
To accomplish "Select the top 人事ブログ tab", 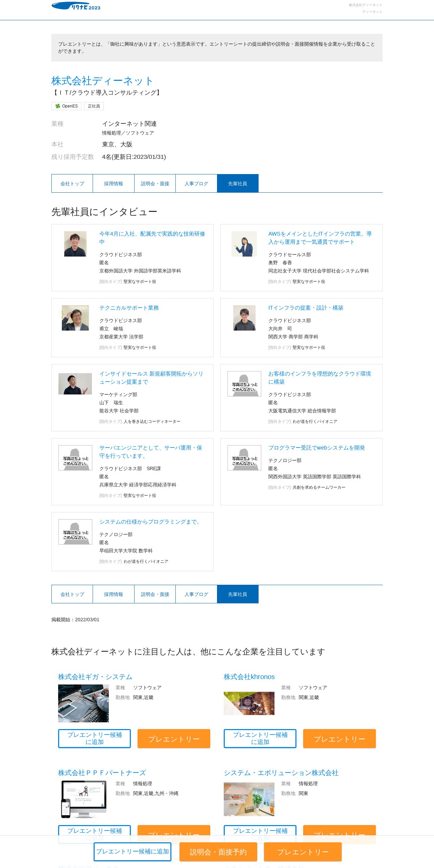I will coord(196,184).
